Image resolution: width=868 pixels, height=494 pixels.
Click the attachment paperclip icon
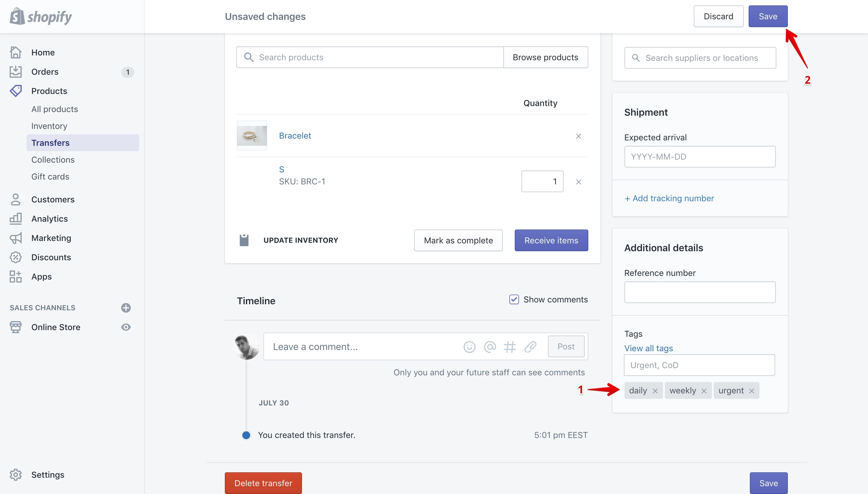click(530, 347)
